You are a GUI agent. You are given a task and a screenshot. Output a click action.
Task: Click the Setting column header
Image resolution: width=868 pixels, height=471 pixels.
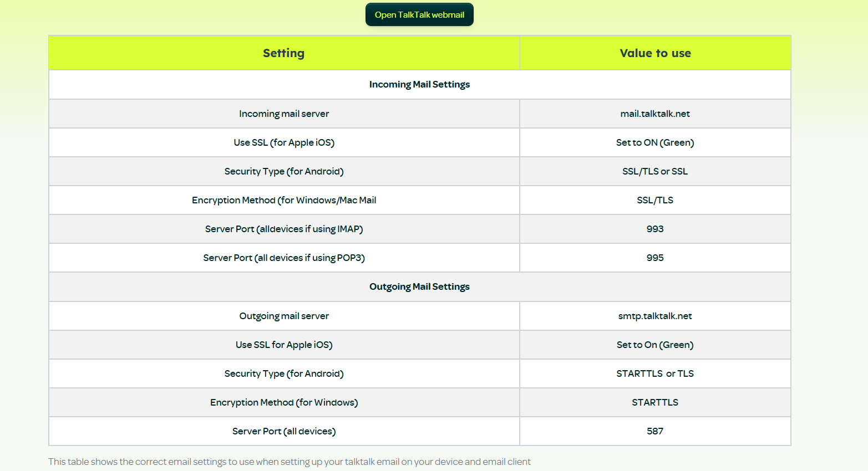tap(283, 53)
